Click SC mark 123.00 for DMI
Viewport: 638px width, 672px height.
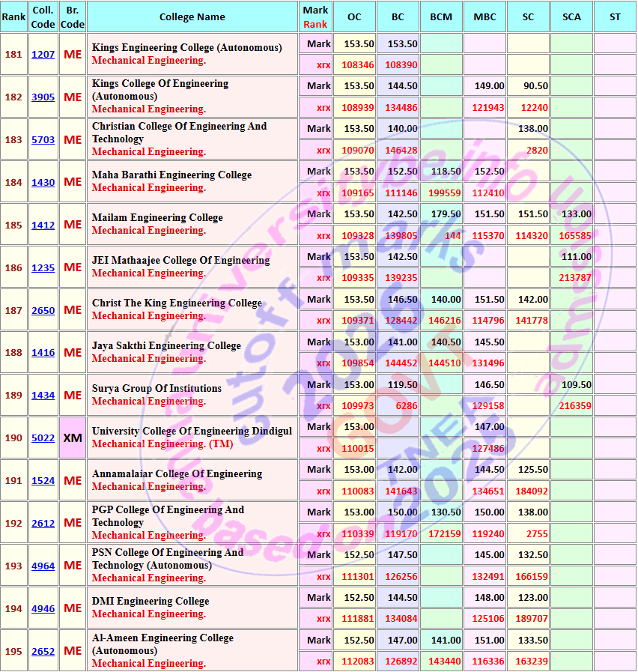click(533, 597)
